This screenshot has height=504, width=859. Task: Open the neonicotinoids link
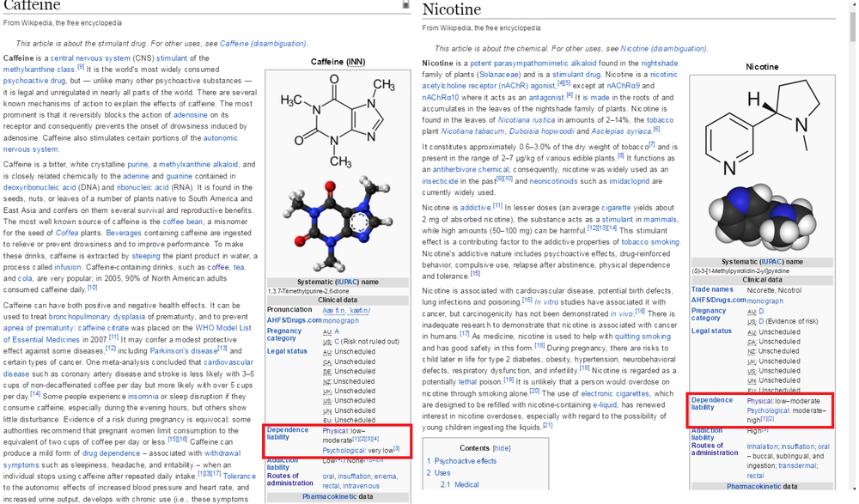tap(553, 181)
